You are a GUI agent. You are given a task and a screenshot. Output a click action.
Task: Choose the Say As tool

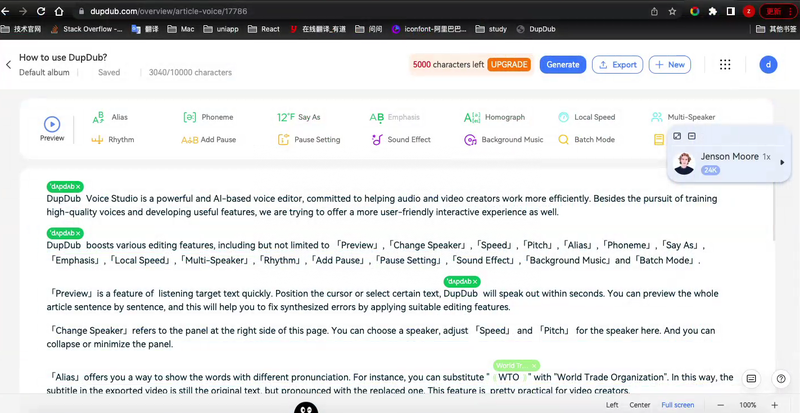[298, 117]
